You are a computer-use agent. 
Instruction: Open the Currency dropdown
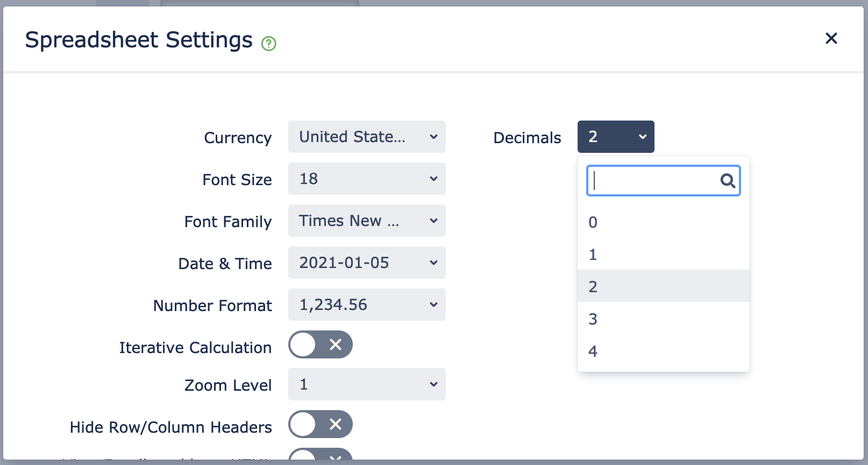tap(367, 137)
